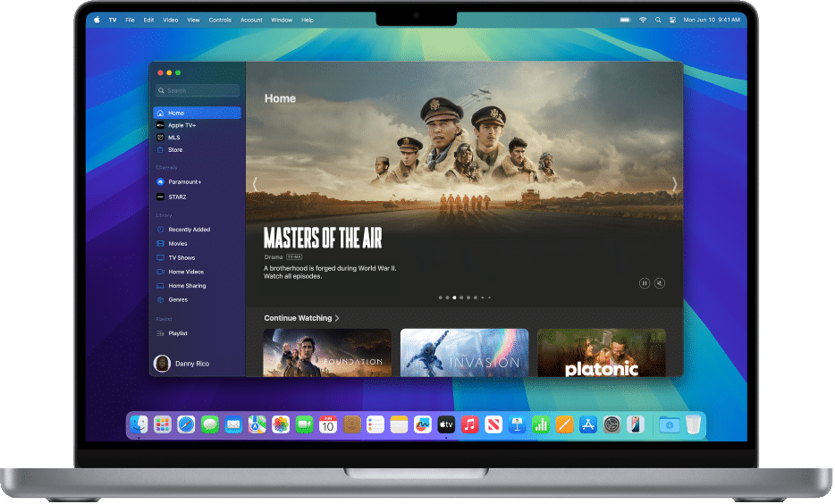Open the Window menu
The height and width of the screenshot is (504, 835).
(x=282, y=20)
